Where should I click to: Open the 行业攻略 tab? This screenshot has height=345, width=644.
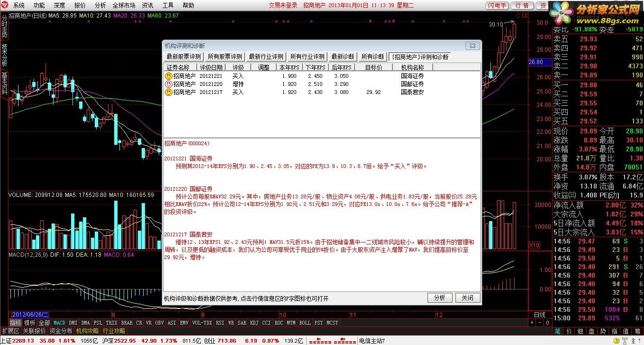point(114,331)
